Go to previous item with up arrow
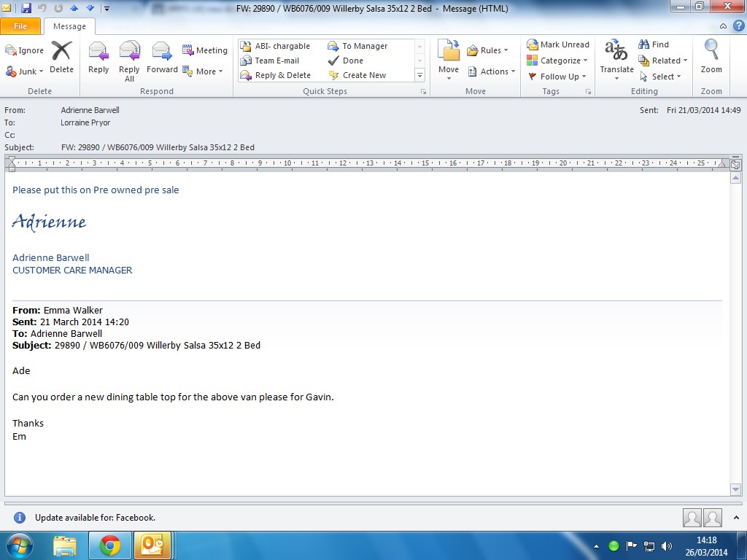The height and width of the screenshot is (560, 747). tap(74, 8)
